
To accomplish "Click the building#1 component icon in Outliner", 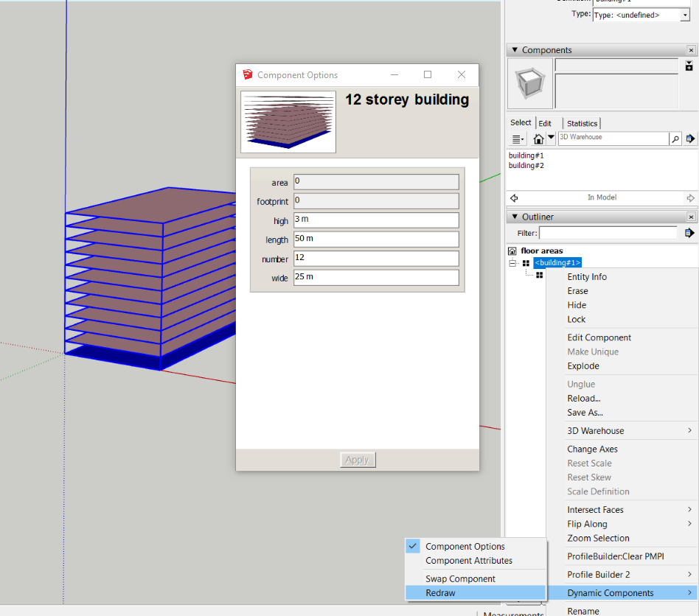I will click(526, 262).
